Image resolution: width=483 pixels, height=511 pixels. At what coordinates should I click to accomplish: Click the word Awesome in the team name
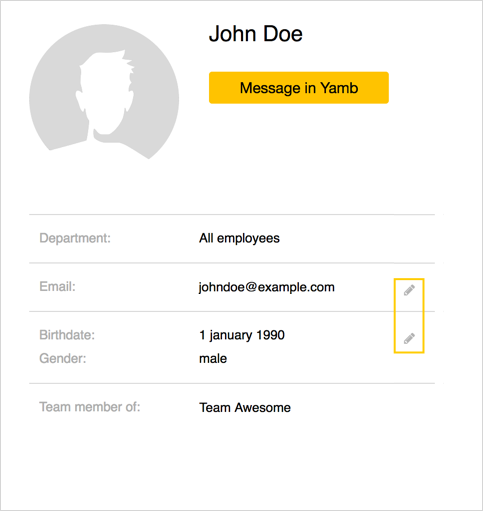263,407
